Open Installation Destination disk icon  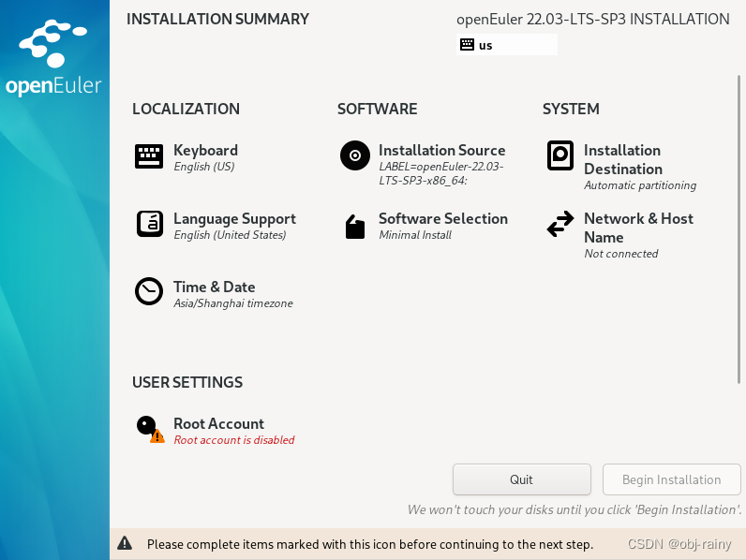click(x=560, y=155)
